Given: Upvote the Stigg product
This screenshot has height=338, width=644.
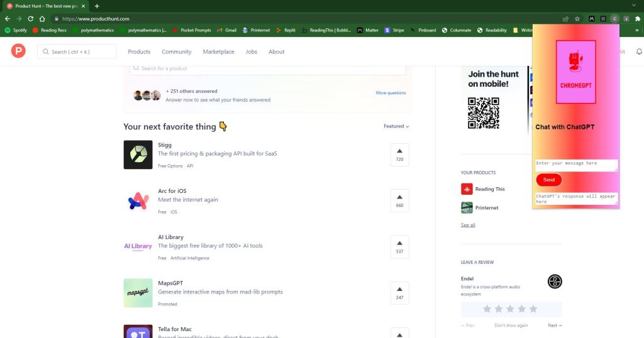Looking at the screenshot, I should coord(399,155).
